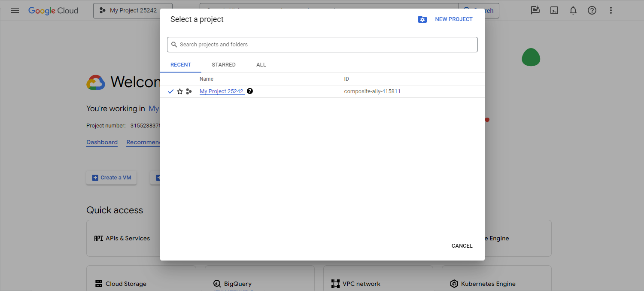Switch to the ALL tab
644x291 pixels.
pyautogui.click(x=261, y=65)
